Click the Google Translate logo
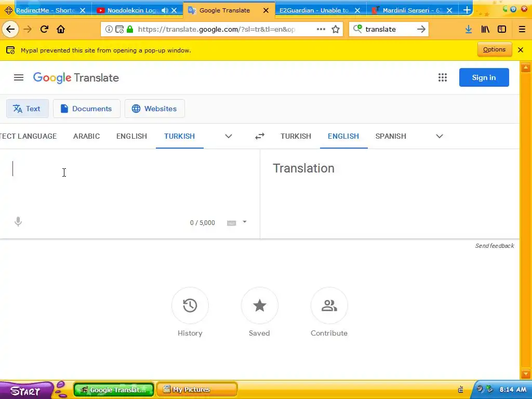Screen dimensions: 532x399 pos(76,78)
